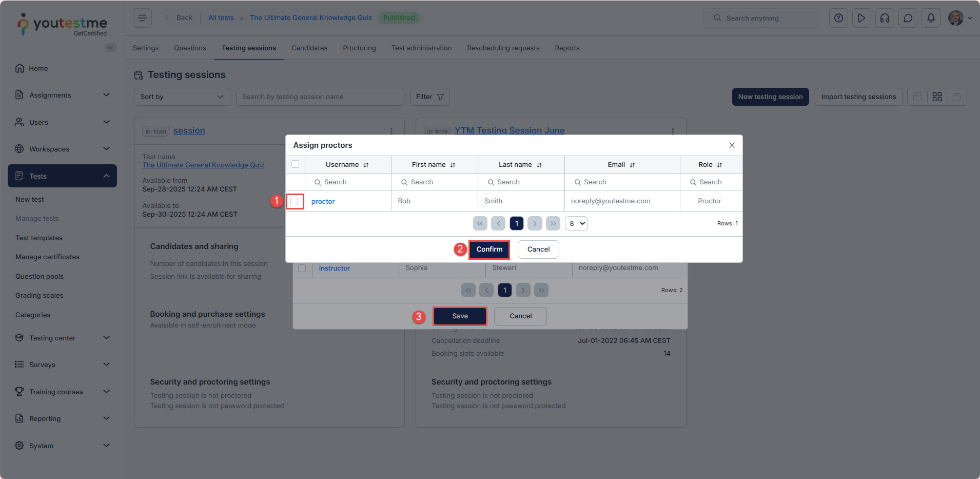Viewport: 980px width, 479px height.
Task: Check the box for proctor Bob Smith
Action: point(295,201)
